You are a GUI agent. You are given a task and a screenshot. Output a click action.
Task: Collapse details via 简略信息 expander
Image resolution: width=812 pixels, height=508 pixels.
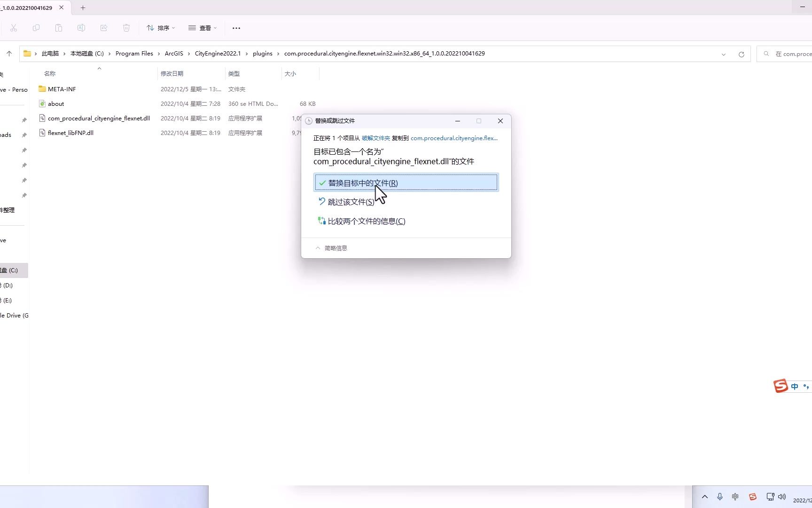pyautogui.click(x=331, y=248)
